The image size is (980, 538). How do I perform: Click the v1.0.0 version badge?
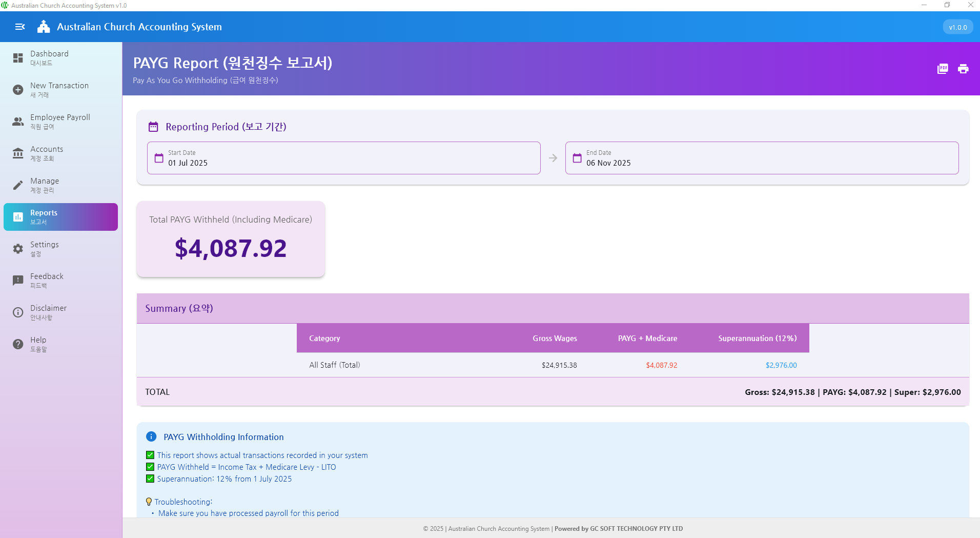[957, 27]
